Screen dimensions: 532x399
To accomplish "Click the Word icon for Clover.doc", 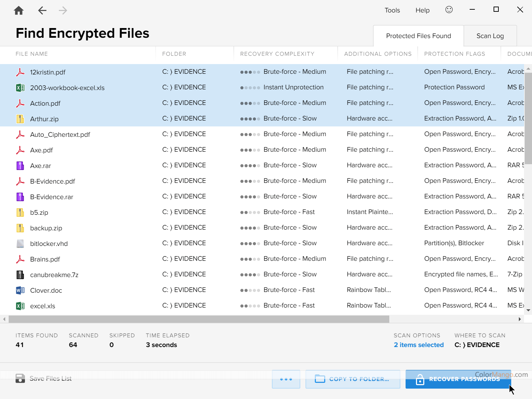I will (x=20, y=290).
